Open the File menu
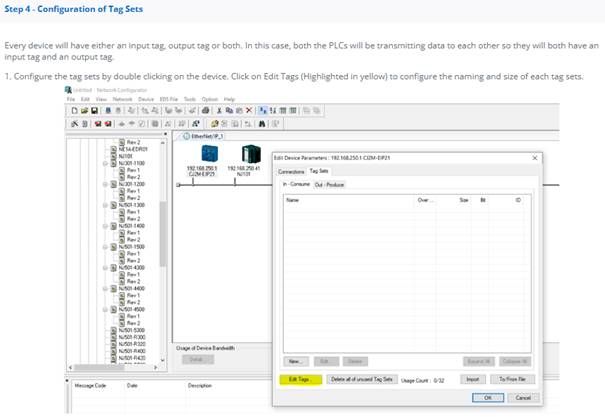The width and height of the screenshot is (605, 417). (x=71, y=99)
